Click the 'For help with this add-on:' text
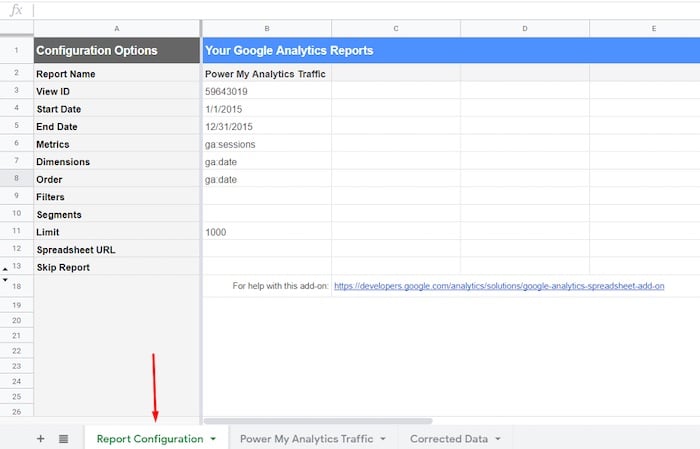The image size is (700, 449). (280, 286)
